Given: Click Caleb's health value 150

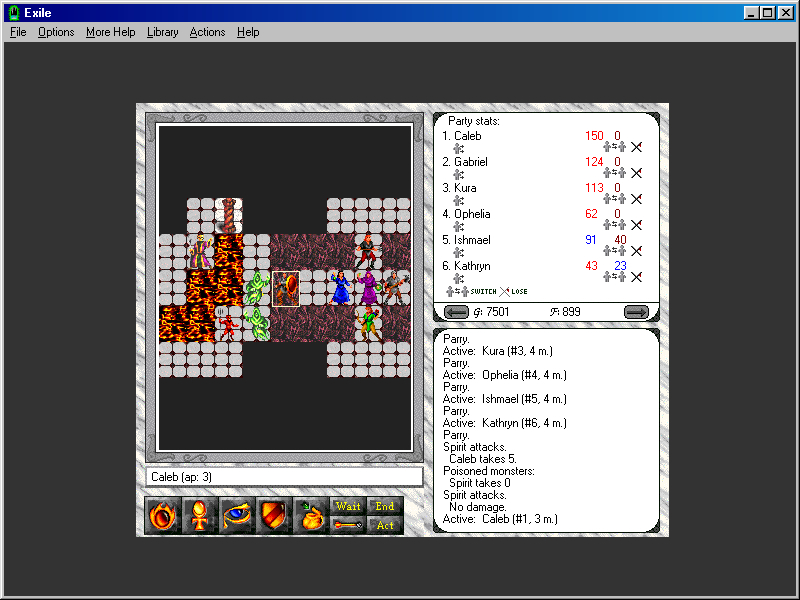Looking at the screenshot, I should pos(594,136).
